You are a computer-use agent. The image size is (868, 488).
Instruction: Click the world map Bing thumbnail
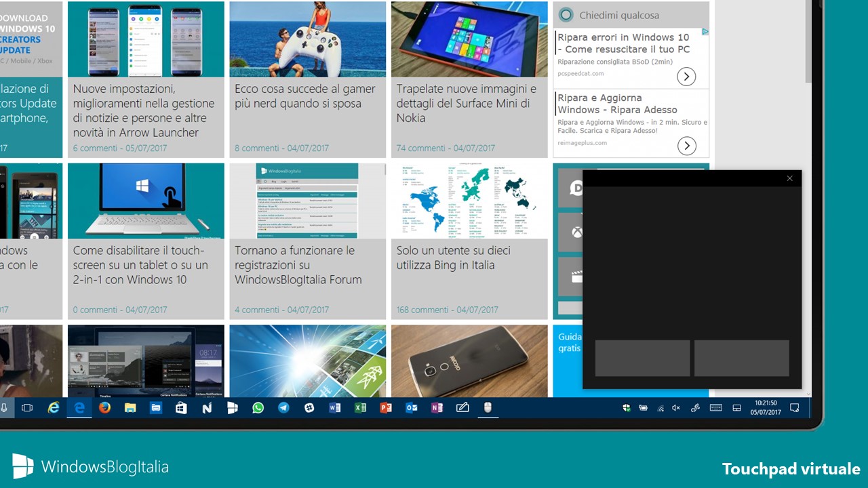(x=469, y=201)
